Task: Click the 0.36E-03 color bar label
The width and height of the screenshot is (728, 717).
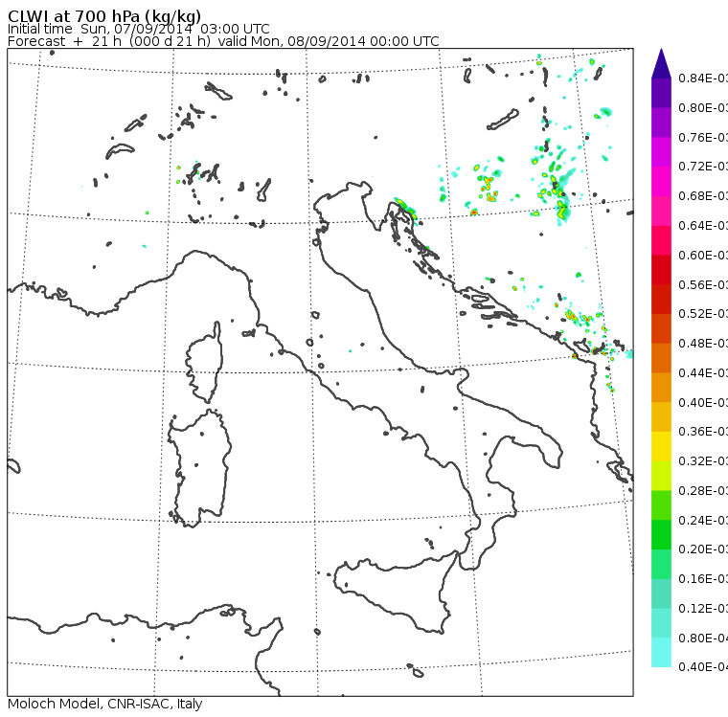Action: tap(703, 432)
